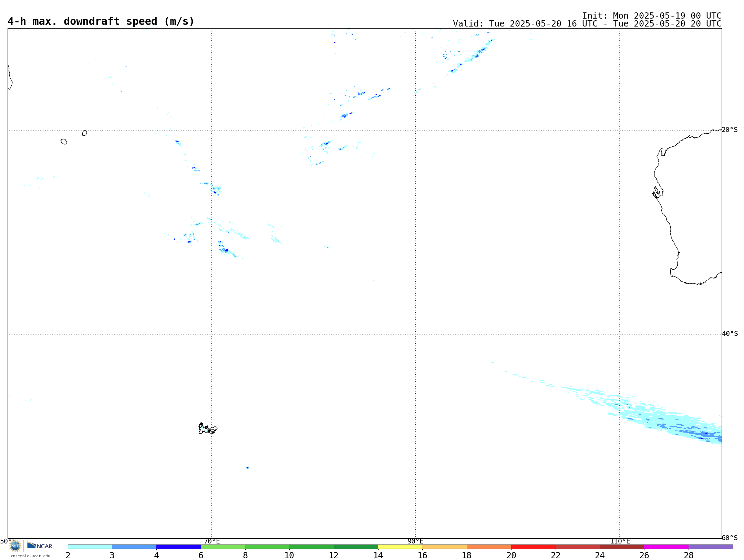Open the ensemble.ucar.edu text link

tap(31, 556)
